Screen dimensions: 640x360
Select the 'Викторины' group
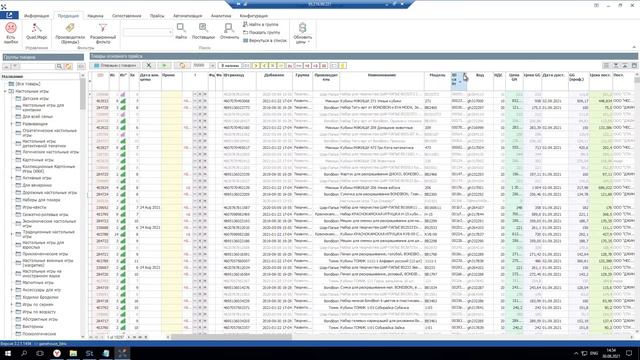(x=33, y=327)
